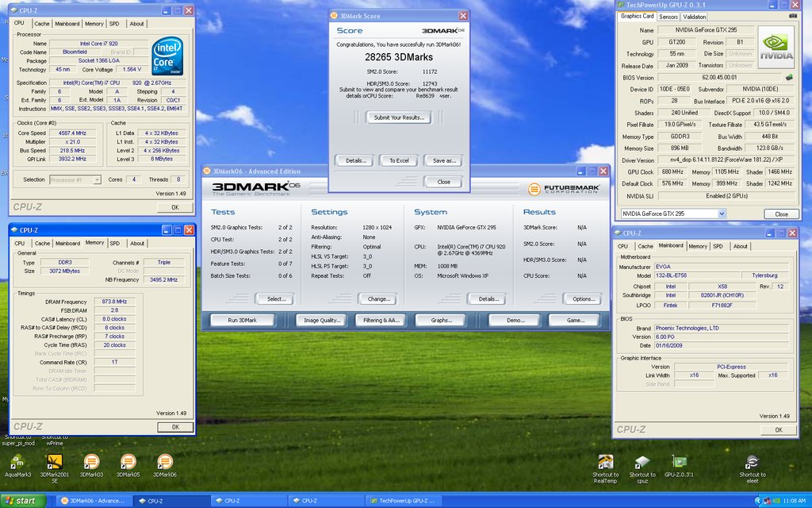
Task: Click the GPU-Z Name field NVIDIA GeForce GTX 295
Action: 706,30
